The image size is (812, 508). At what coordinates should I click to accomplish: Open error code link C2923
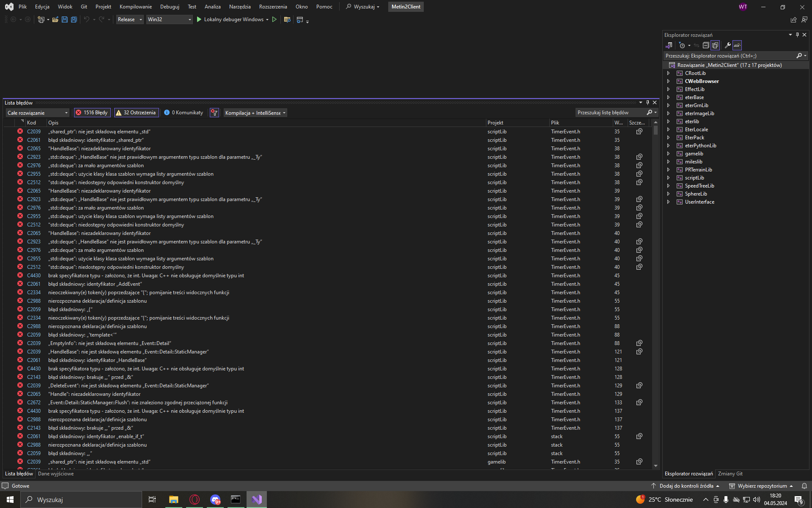coord(34,157)
